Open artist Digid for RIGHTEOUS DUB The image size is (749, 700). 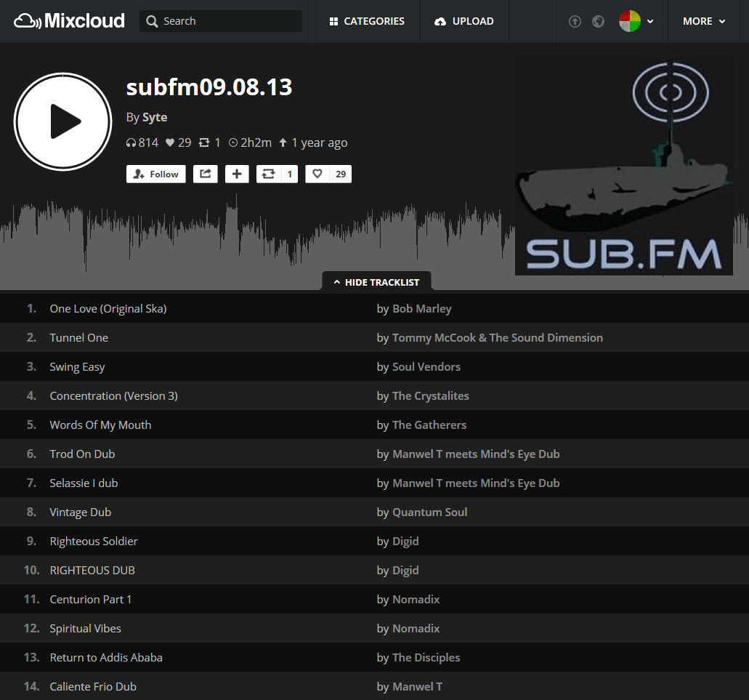(x=405, y=571)
